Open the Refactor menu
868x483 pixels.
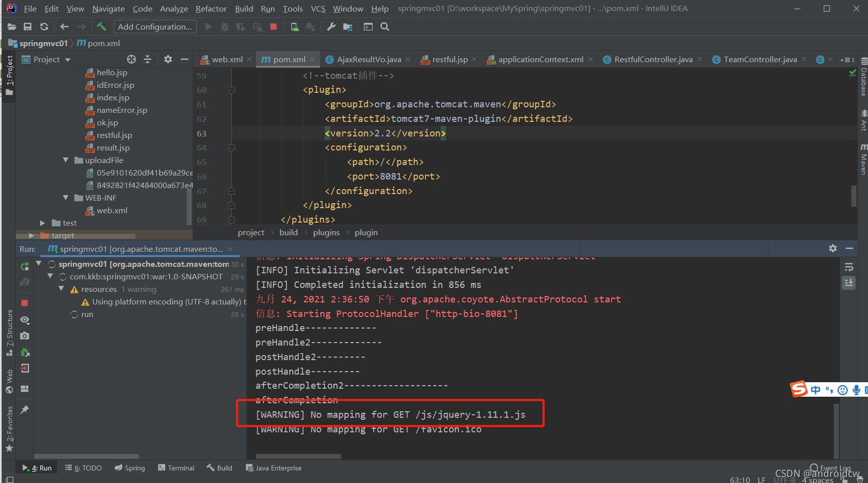[211, 9]
